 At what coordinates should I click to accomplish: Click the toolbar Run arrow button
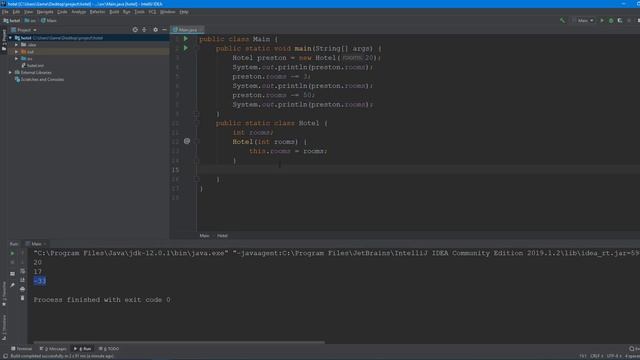[602, 20]
